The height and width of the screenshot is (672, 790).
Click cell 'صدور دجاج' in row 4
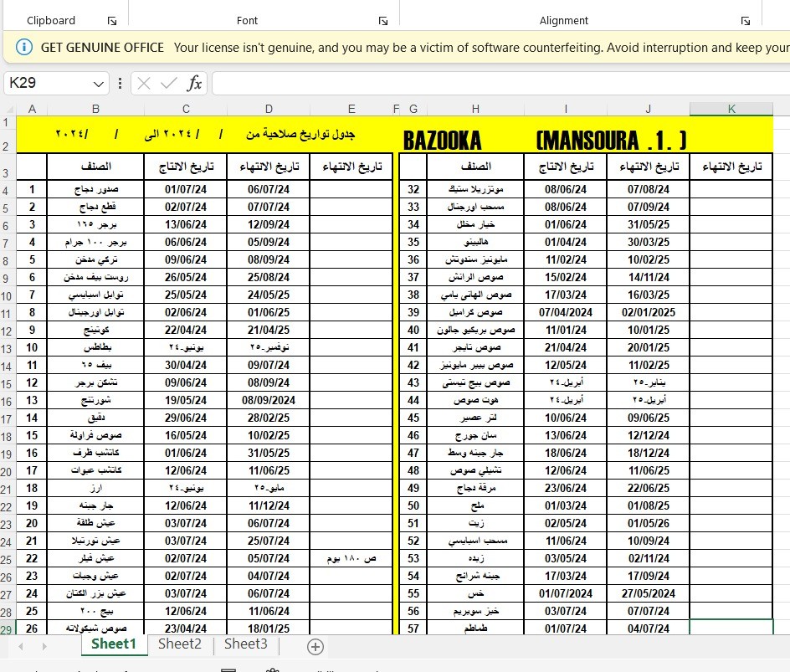point(95,189)
